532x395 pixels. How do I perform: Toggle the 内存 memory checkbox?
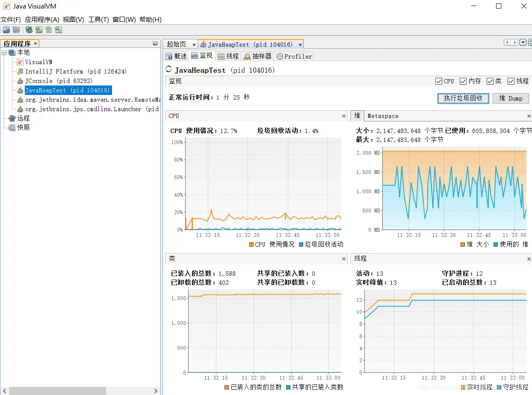point(463,81)
